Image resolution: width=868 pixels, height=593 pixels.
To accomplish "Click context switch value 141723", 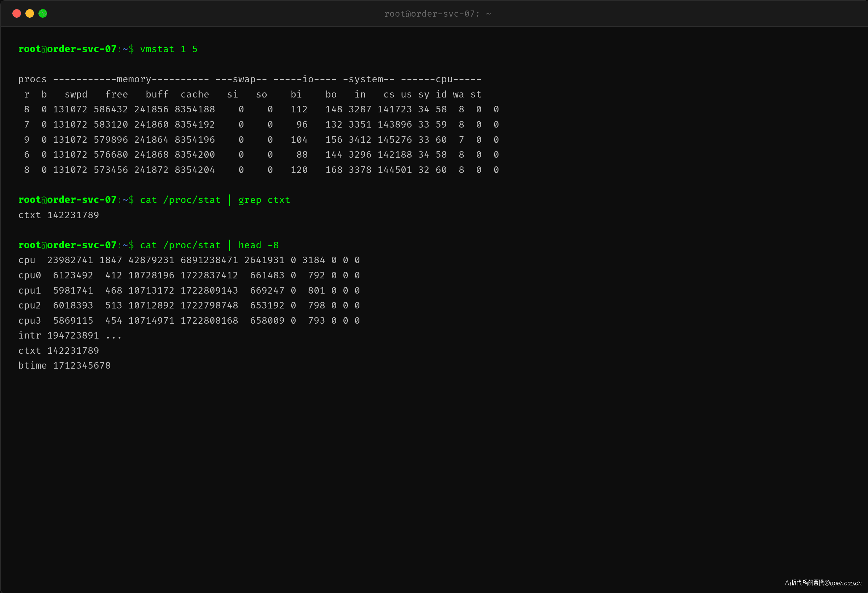I will tap(395, 109).
